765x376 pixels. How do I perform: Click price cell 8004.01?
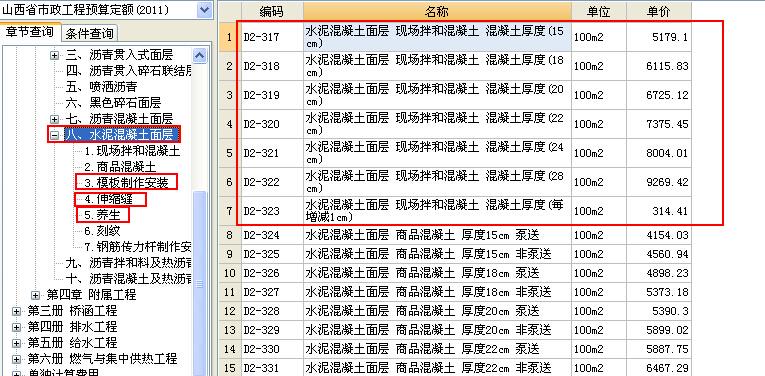[x=659, y=153]
